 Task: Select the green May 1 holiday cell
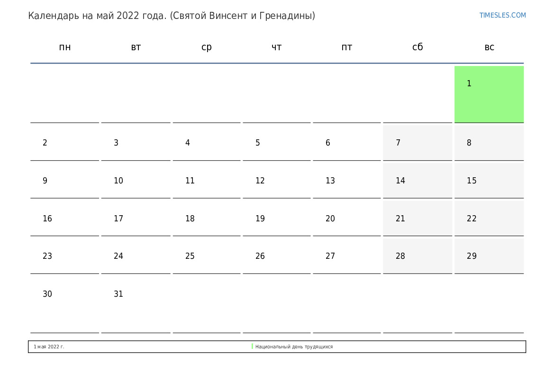click(489, 94)
